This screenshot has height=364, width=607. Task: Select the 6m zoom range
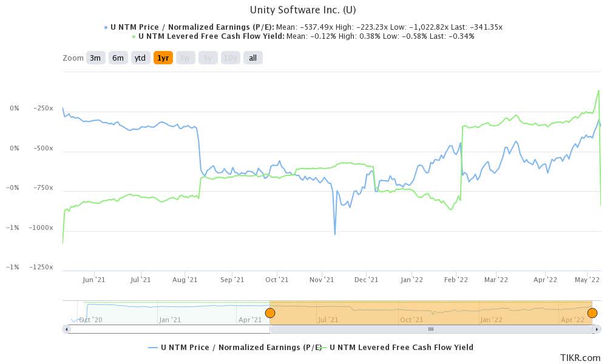coord(117,58)
